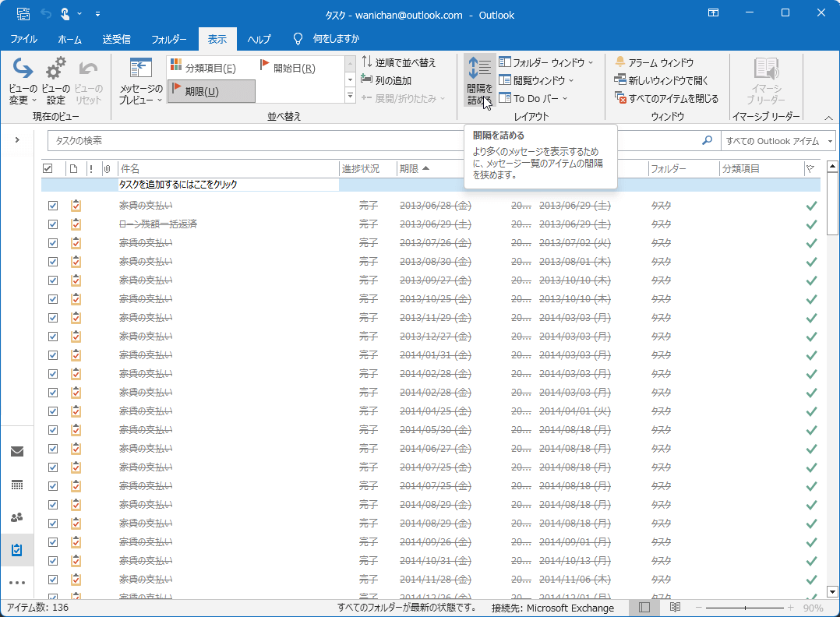Uncheck the first 家賃の支払い task checkbox
Screen dimensions: 840x617
[x=53, y=206]
